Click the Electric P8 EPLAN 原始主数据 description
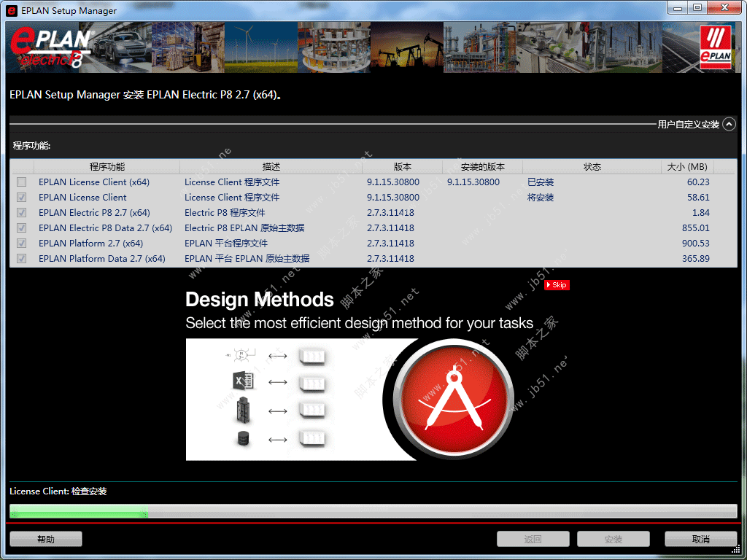Viewport: 747px width, 560px height. coord(244,227)
